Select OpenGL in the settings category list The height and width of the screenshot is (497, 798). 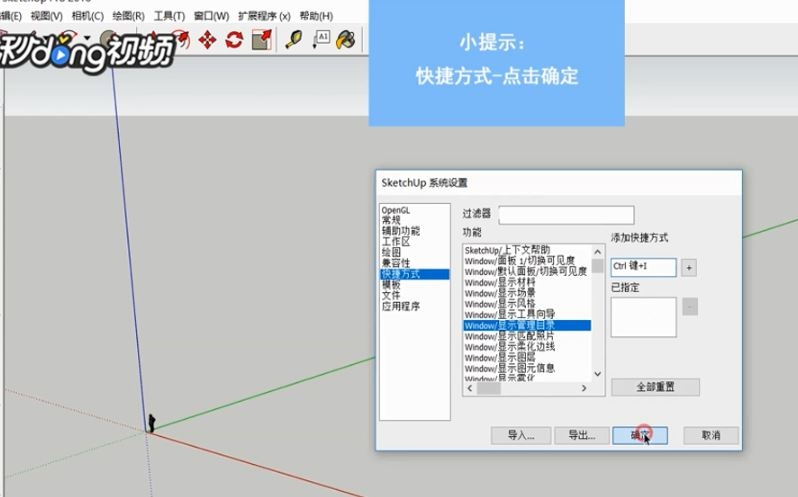[395, 210]
